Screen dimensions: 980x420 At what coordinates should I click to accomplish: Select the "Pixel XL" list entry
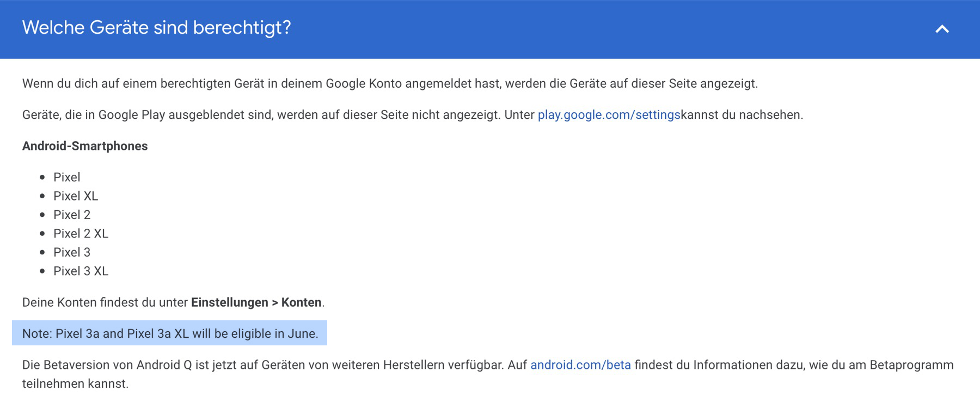(76, 196)
